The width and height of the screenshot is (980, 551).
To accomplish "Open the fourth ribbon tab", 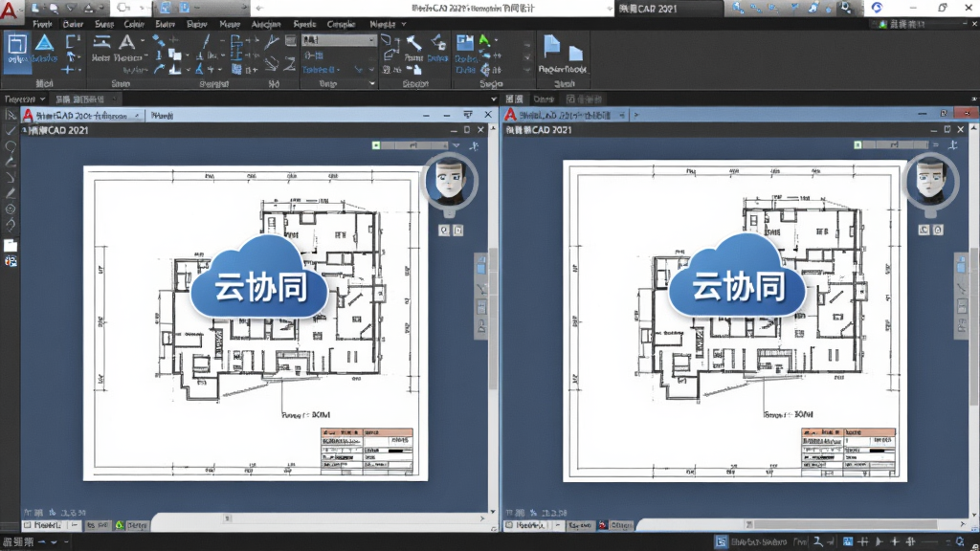I will tap(134, 24).
